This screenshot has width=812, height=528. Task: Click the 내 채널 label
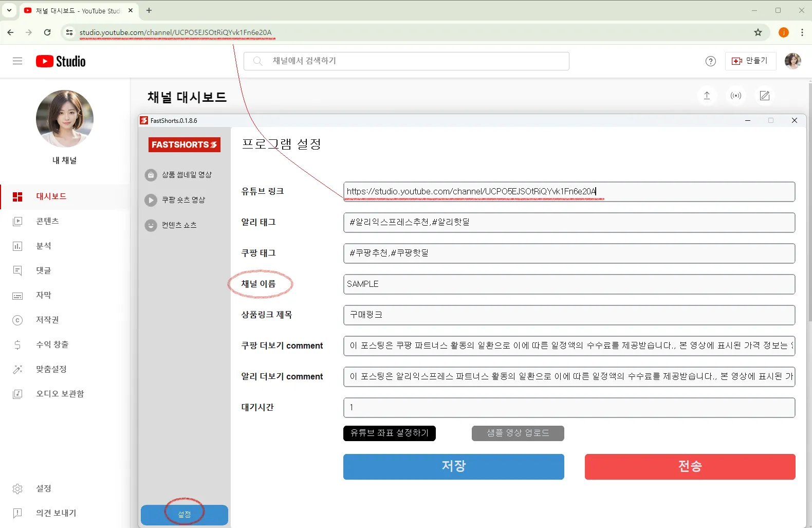(x=65, y=160)
